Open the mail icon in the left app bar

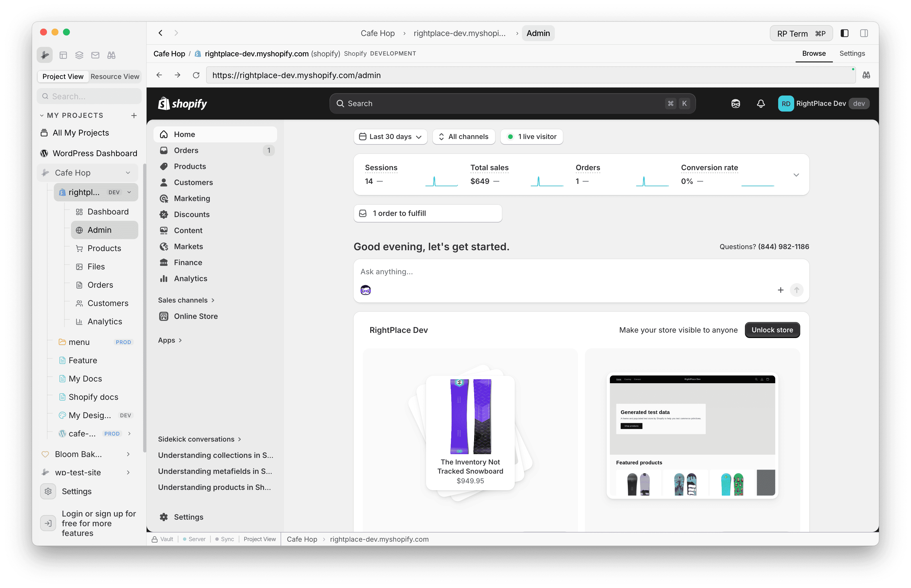(95, 55)
